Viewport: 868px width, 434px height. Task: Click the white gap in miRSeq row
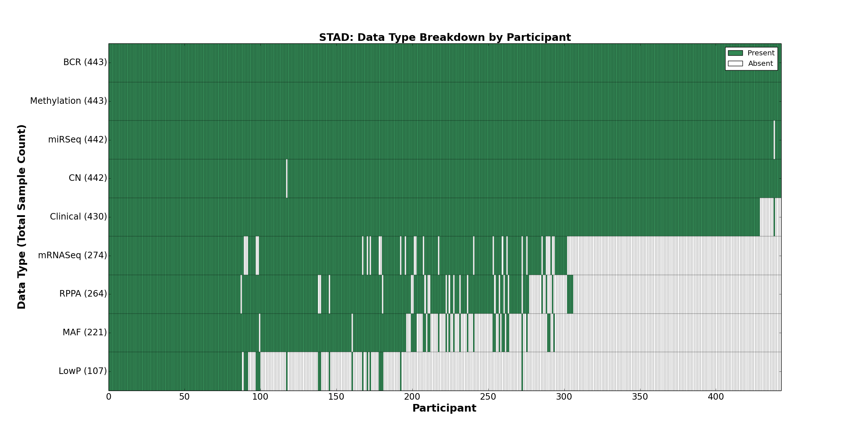(774, 140)
